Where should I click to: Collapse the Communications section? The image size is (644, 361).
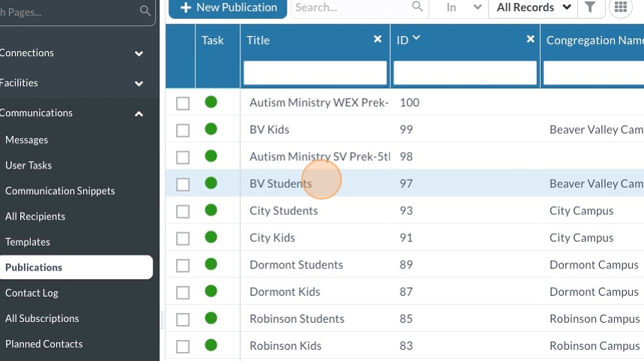[139, 113]
